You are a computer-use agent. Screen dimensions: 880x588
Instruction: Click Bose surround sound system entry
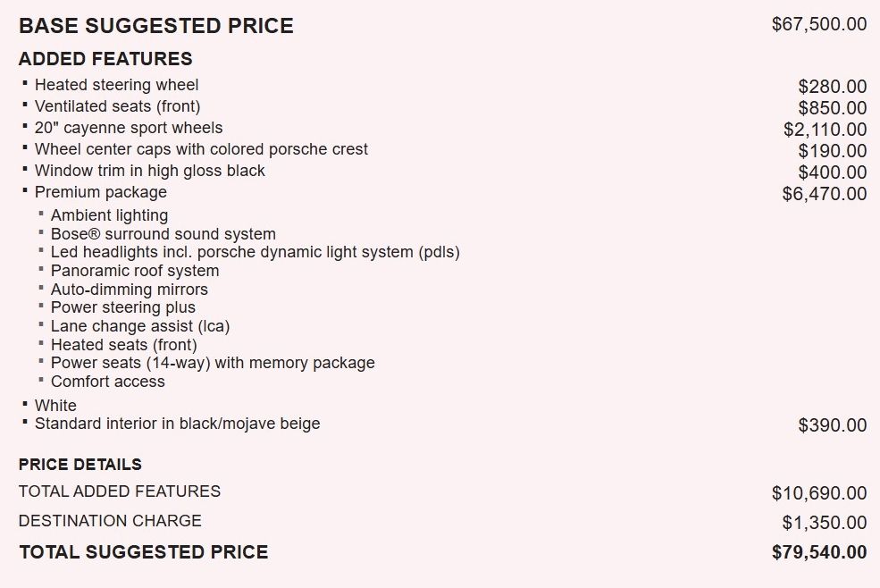[163, 233]
